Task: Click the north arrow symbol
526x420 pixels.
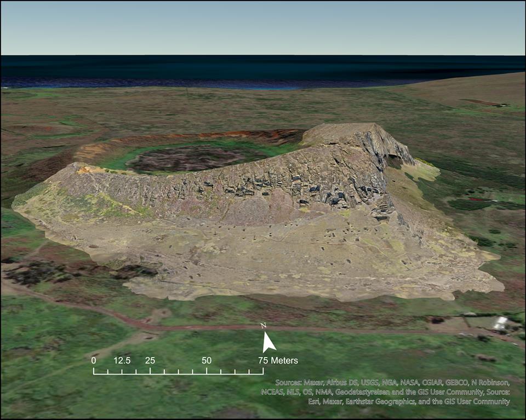Action: tap(268, 342)
